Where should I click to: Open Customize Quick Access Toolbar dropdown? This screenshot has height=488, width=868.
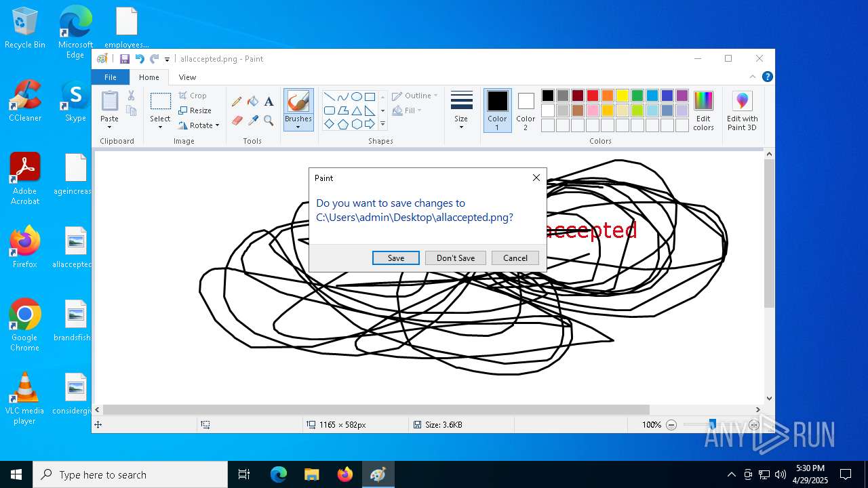point(167,60)
